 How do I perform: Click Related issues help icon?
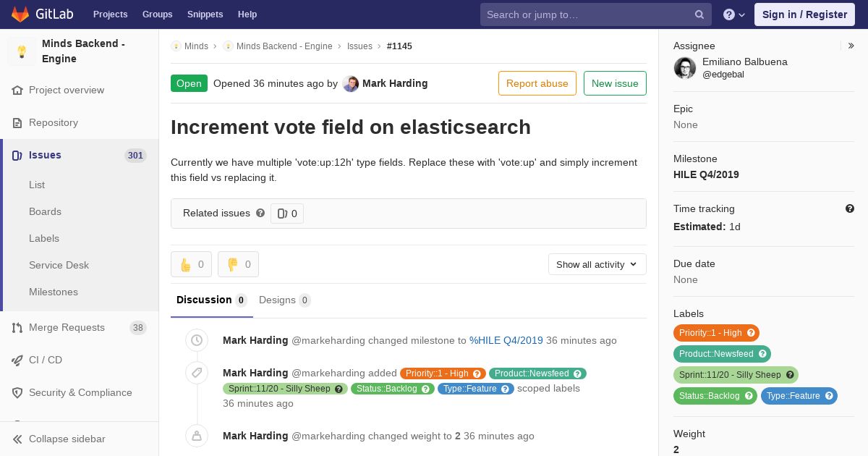(x=260, y=213)
